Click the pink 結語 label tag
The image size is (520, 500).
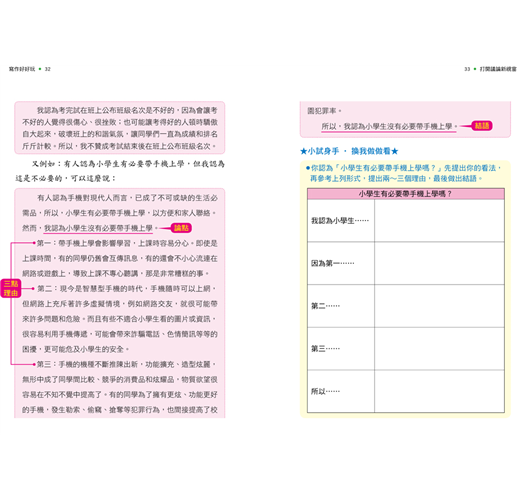coord(482,126)
